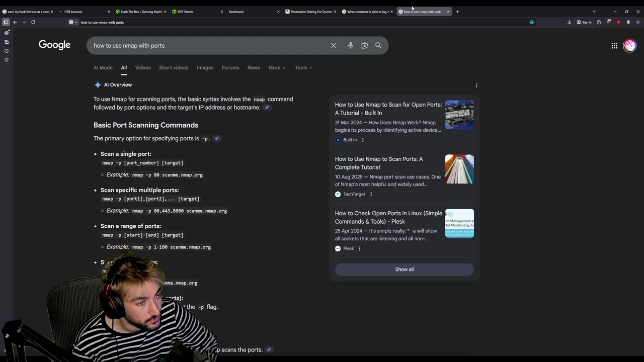Screen dimensions: 644x362
Task: Click the red play-button extension icon
Action: tap(618, 22)
